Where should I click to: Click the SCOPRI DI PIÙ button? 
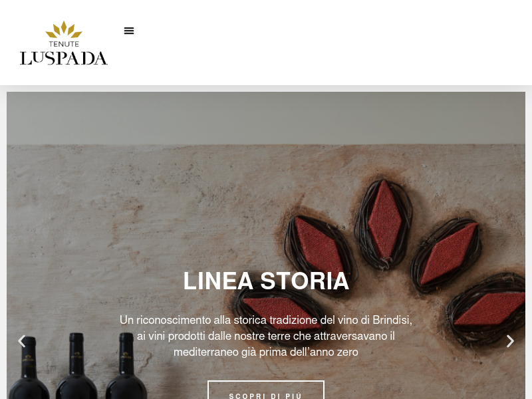[x=265, y=390]
